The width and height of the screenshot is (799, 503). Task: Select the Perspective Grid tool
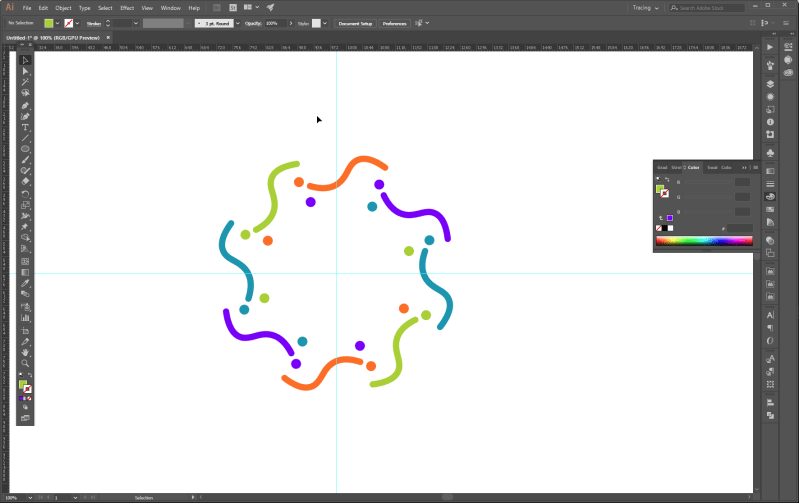[25, 249]
